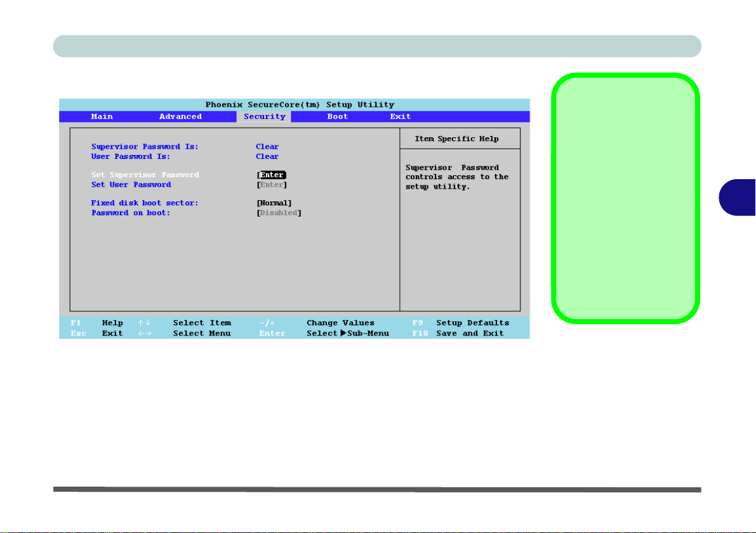
Task: Click Clear status next to Supervisor Password
Action: pyautogui.click(x=267, y=147)
